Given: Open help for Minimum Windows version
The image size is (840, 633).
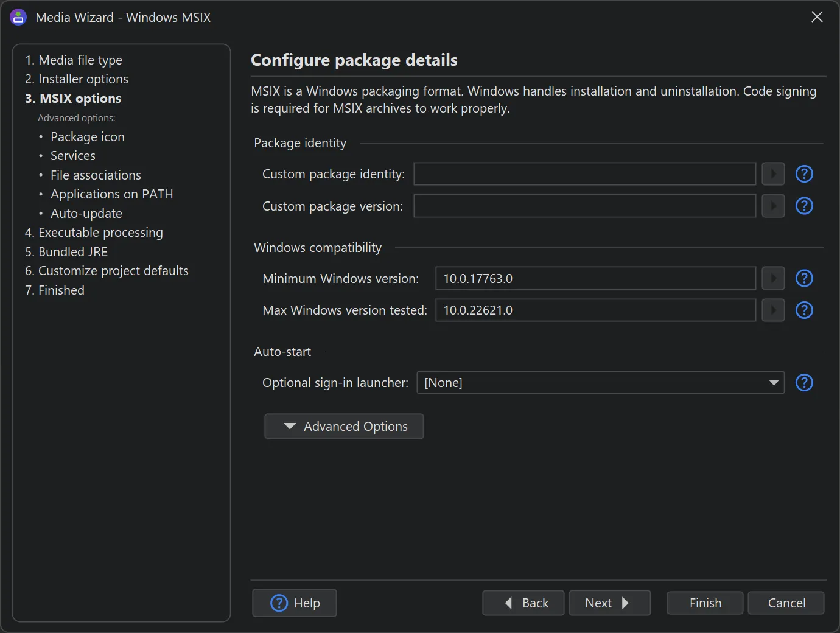Looking at the screenshot, I should click(x=804, y=278).
